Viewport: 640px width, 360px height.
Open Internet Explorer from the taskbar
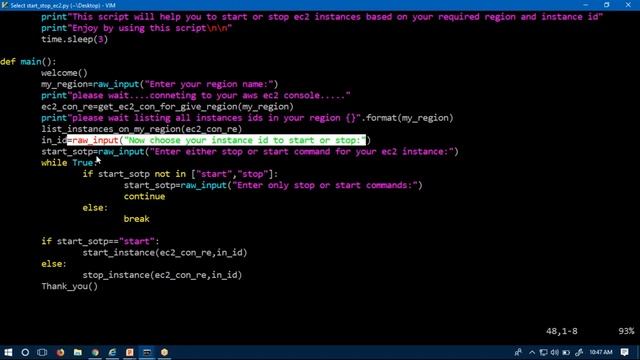pos(112,352)
